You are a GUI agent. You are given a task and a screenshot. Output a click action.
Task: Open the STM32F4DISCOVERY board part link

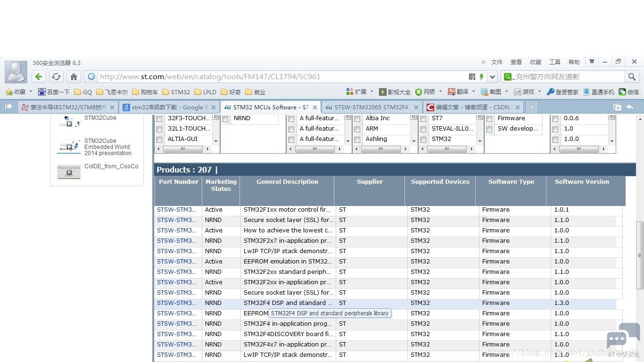coord(177,334)
